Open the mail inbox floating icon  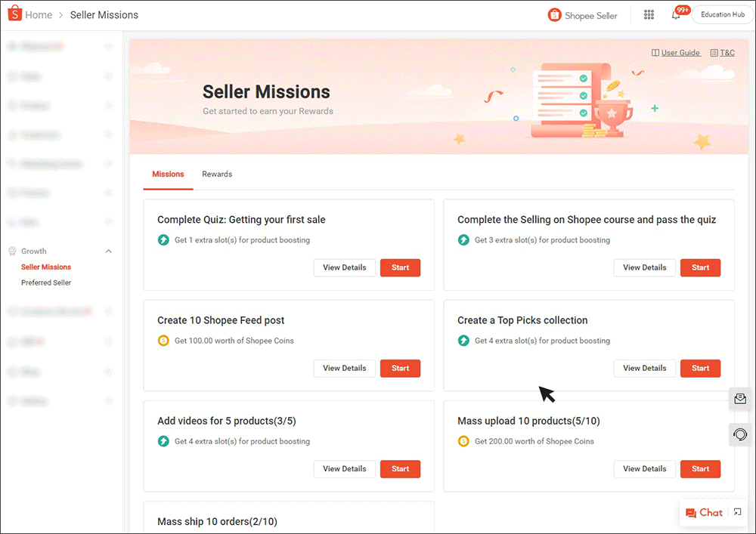(x=740, y=399)
